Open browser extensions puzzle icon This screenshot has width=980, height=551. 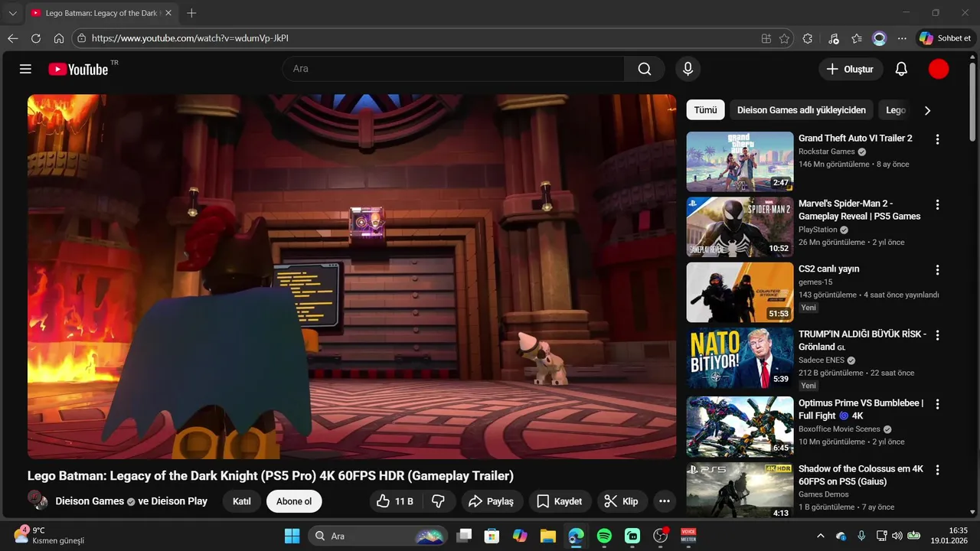[x=808, y=38]
